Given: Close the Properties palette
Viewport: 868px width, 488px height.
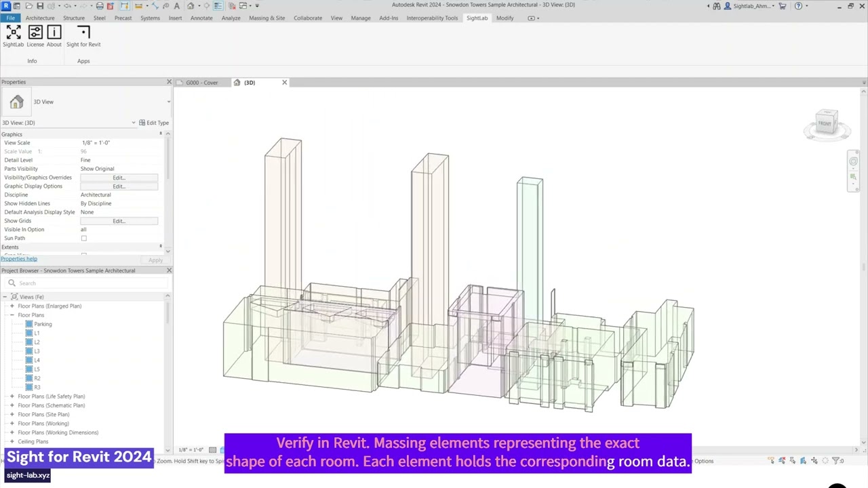Looking at the screenshot, I should (169, 82).
